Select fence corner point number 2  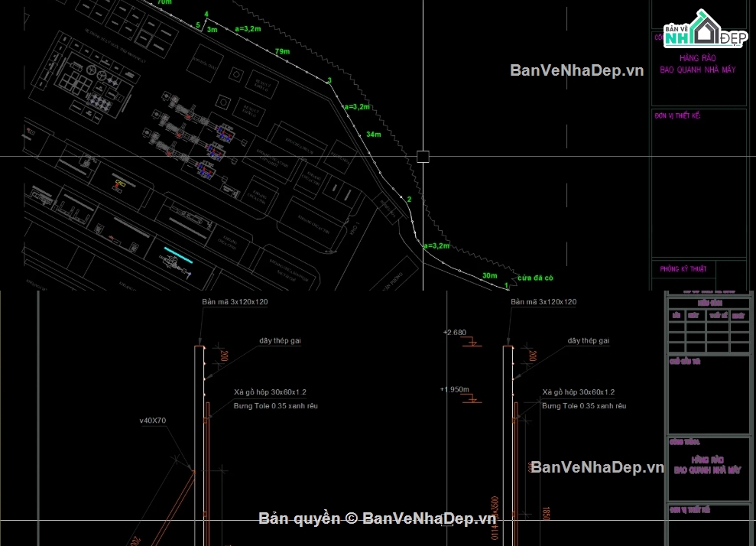tap(409, 200)
